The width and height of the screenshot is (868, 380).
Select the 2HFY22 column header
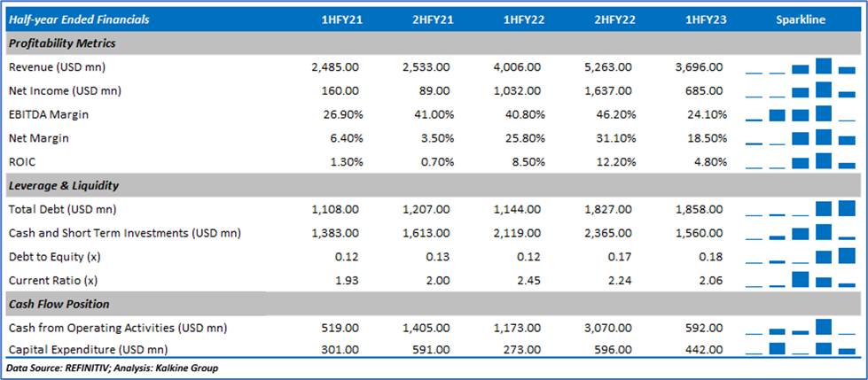[x=614, y=19]
